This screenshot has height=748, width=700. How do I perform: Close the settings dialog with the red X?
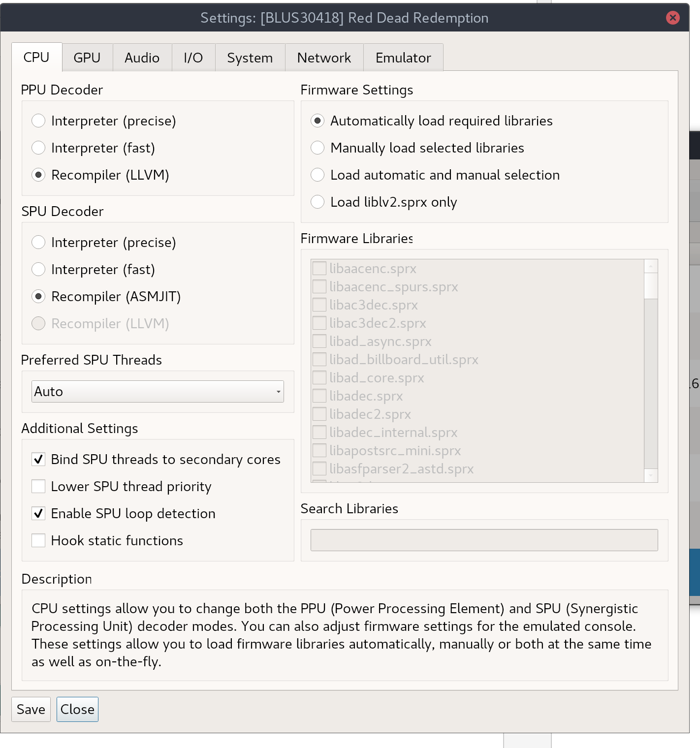point(672,18)
